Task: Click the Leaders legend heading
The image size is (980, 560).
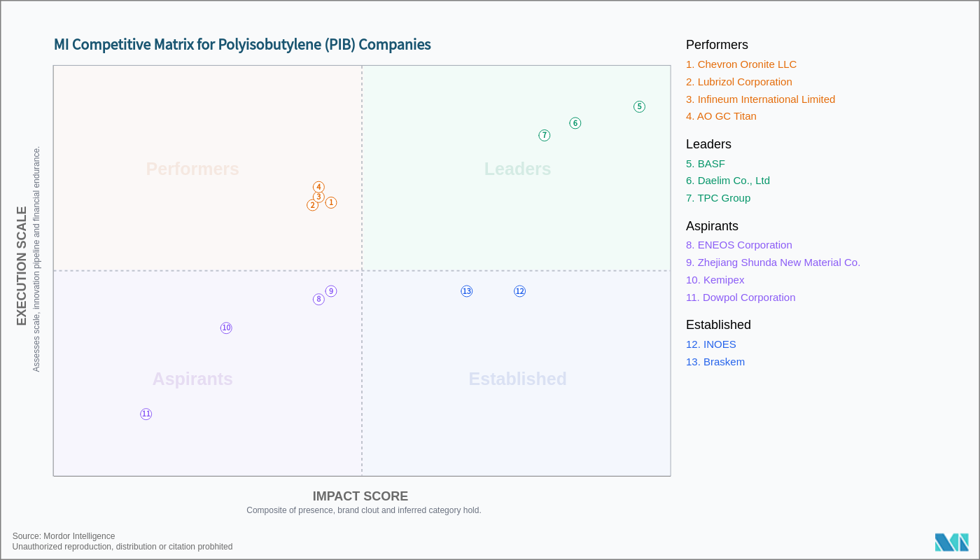Action: tap(708, 144)
